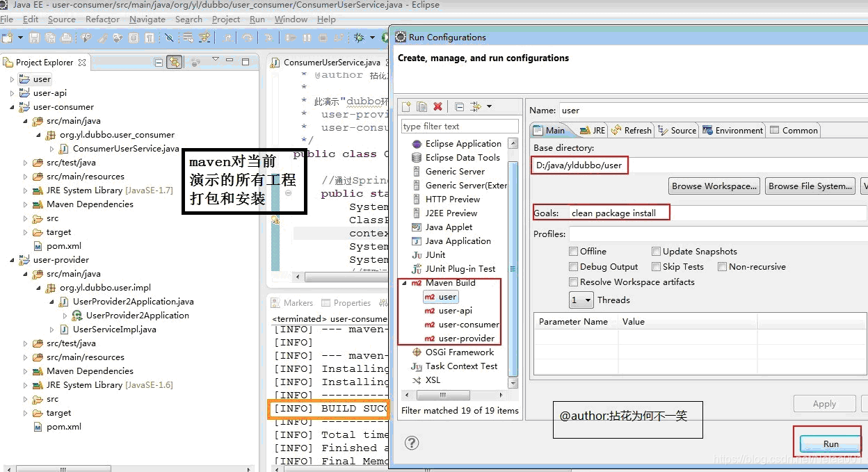
Task: Switch to the Source tab
Action: (x=677, y=131)
